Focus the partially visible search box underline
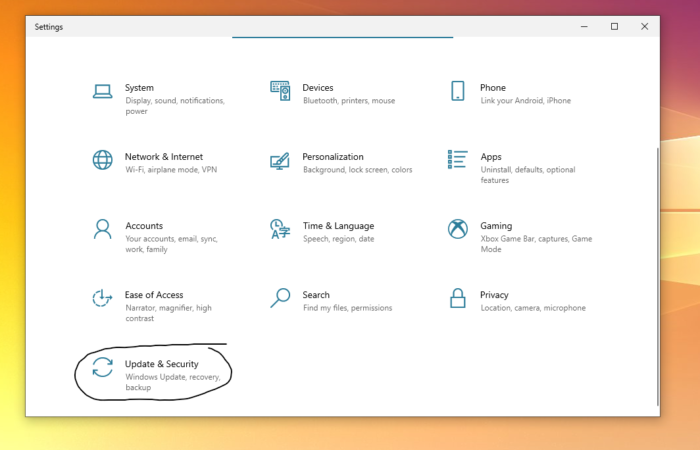Image resolution: width=700 pixels, height=450 pixels. coord(342,38)
